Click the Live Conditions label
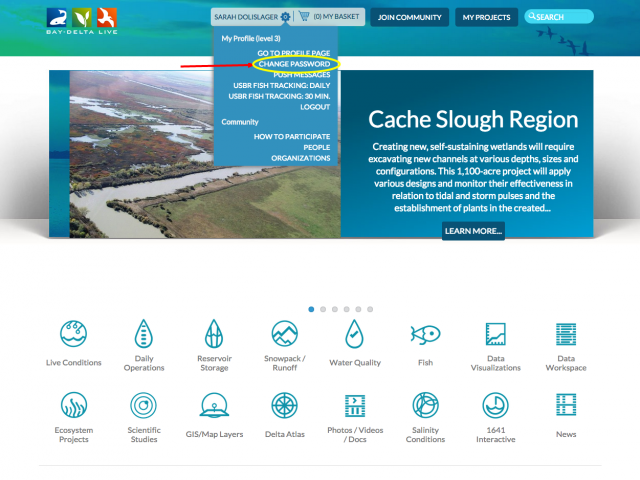The image size is (640, 480). point(73,362)
